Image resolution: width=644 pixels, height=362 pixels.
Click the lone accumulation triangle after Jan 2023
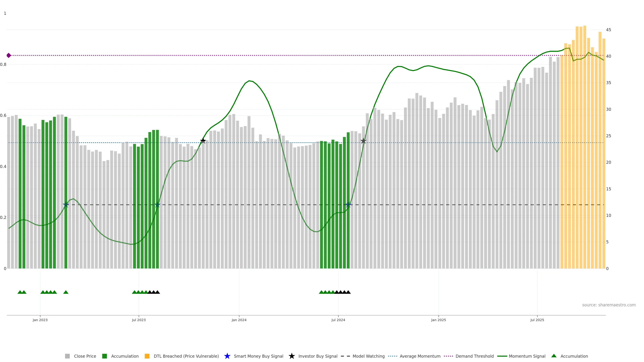pyautogui.click(x=66, y=292)
